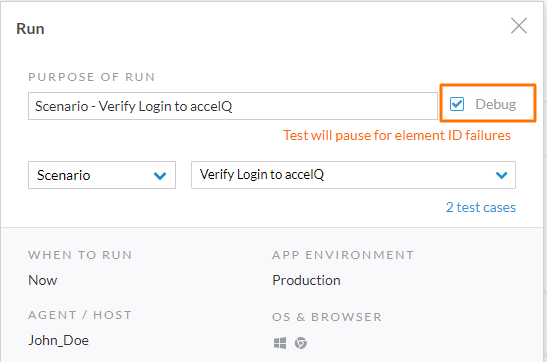Click the App Environment label

point(343,255)
